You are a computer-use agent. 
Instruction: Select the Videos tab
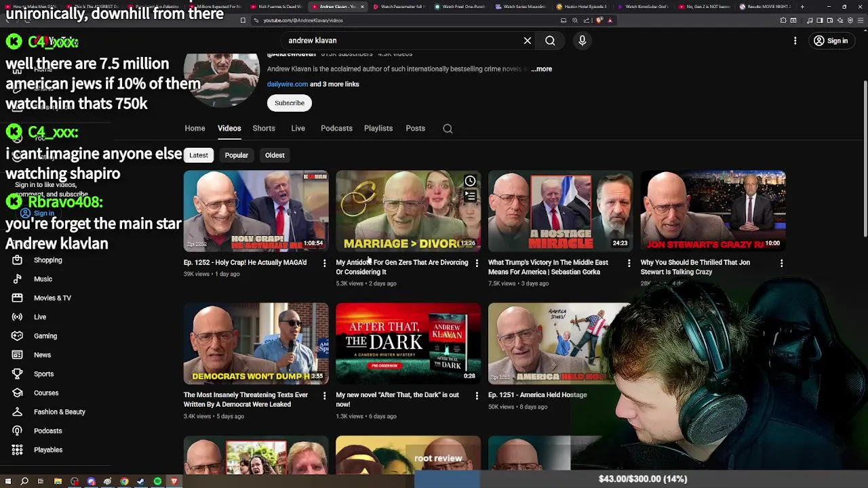click(x=229, y=128)
